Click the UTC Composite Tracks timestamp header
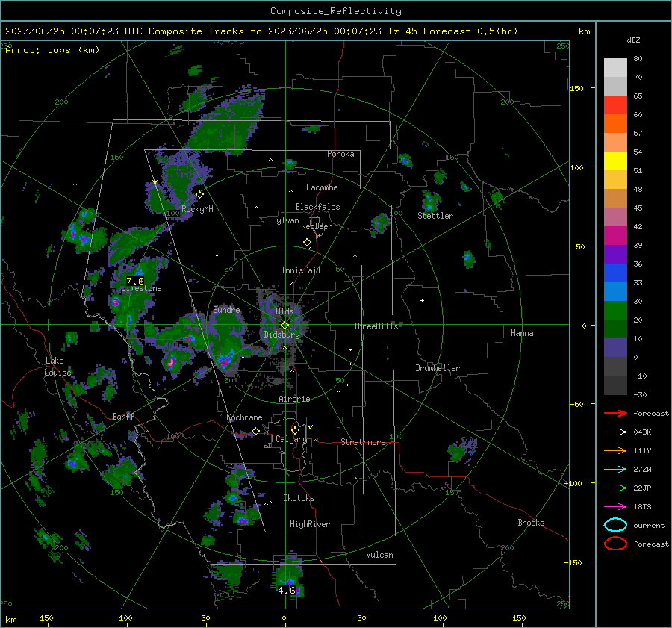 click(261, 31)
